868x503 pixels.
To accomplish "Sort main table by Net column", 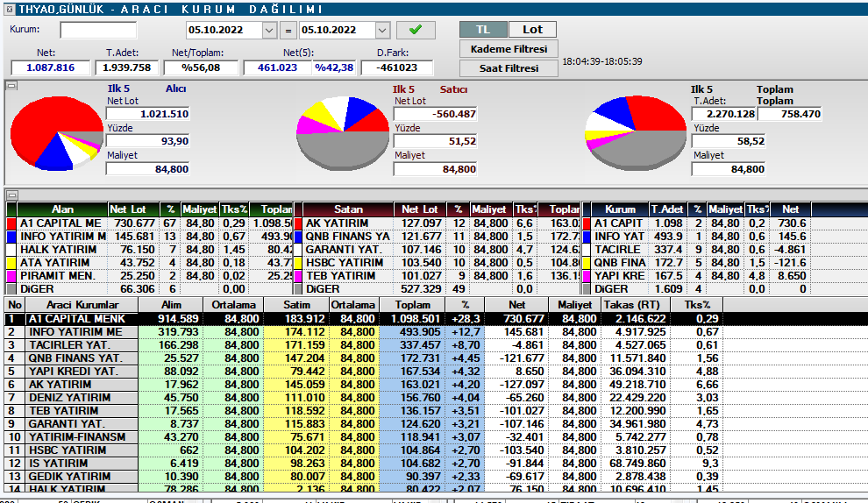I will point(516,305).
